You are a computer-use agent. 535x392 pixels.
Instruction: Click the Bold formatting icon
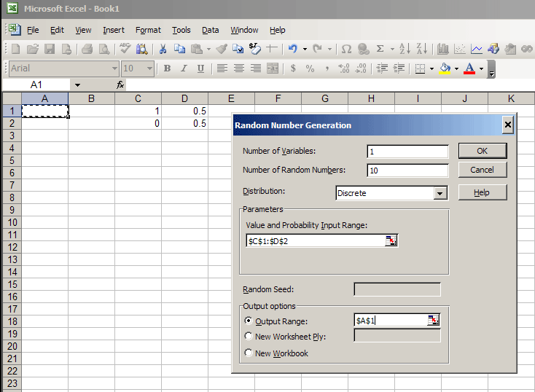click(x=167, y=68)
